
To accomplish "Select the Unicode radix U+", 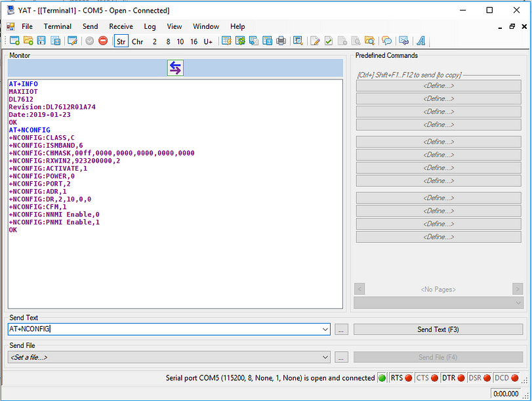I will click(208, 41).
